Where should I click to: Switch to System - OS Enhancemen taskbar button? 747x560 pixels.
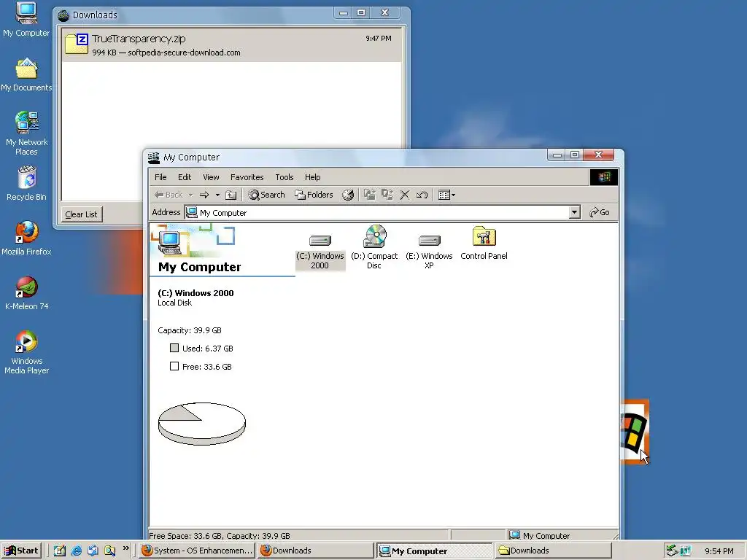[197, 551]
